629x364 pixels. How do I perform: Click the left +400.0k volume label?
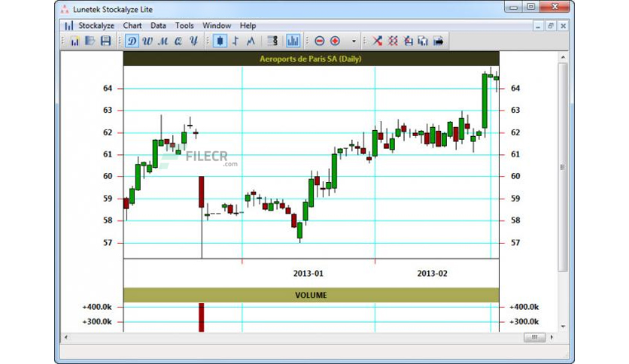pyautogui.click(x=97, y=307)
